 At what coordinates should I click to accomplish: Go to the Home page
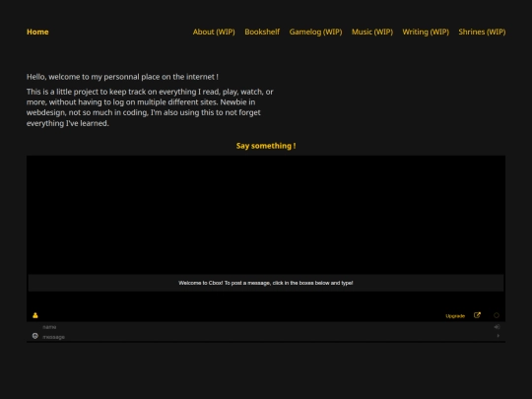point(37,32)
